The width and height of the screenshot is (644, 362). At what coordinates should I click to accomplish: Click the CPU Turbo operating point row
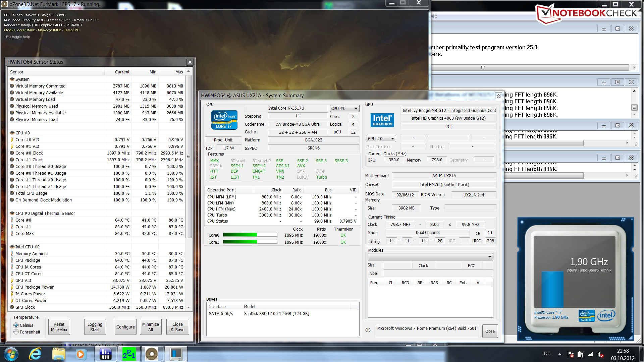tap(282, 215)
